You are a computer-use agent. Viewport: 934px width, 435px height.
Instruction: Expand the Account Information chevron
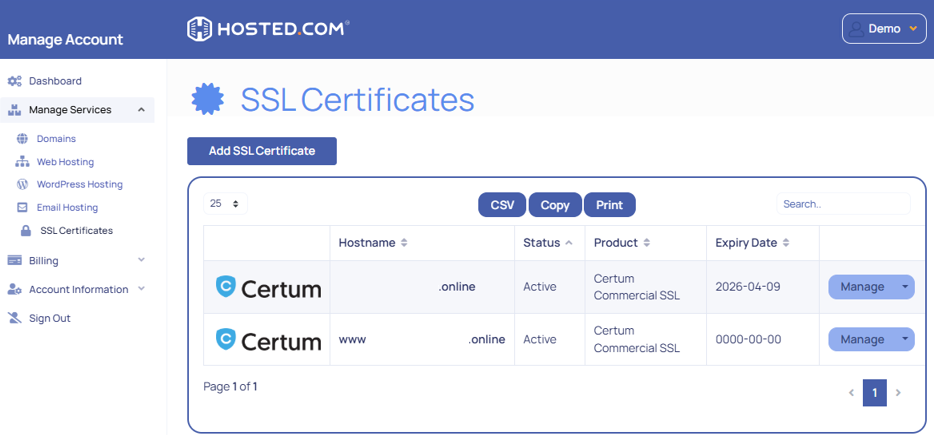click(x=141, y=288)
